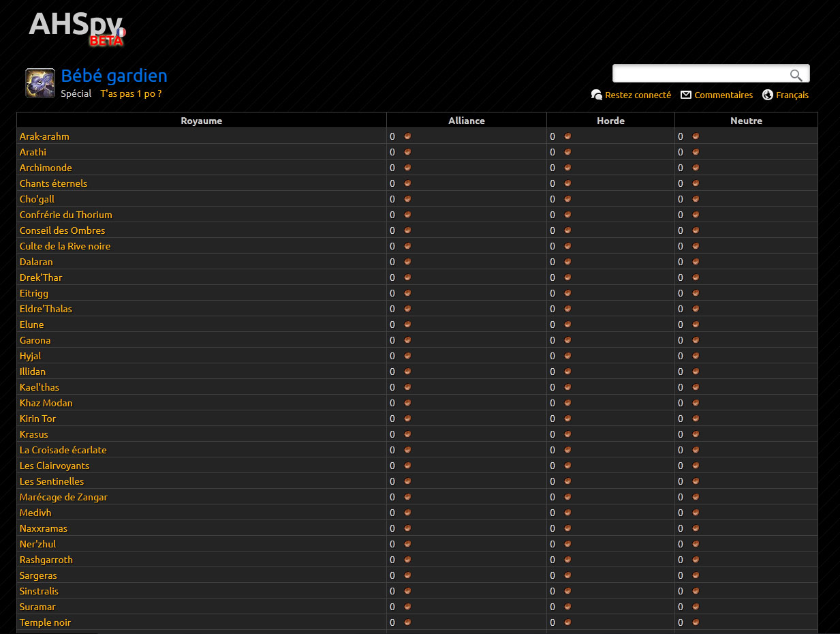The image size is (840, 634).
Task: Click the copper coin in Sargeras Neutre cell
Action: pyautogui.click(x=696, y=575)
